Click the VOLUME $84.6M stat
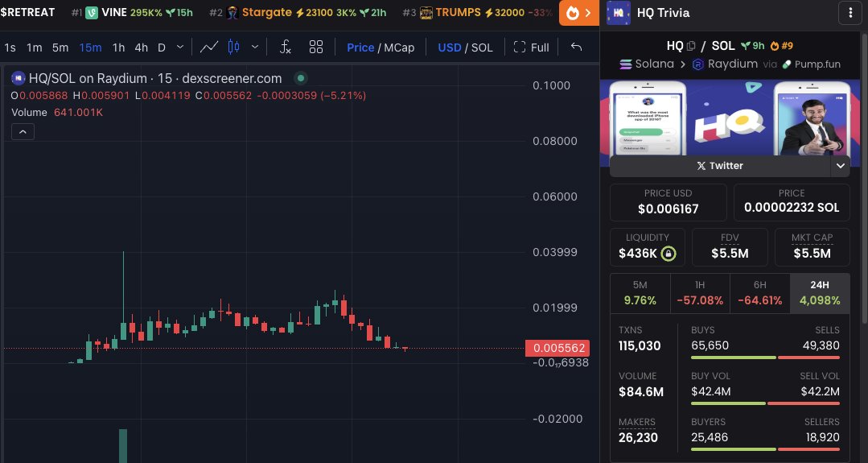The width and height of the screenshot is (868, 463). coord(641,385)
